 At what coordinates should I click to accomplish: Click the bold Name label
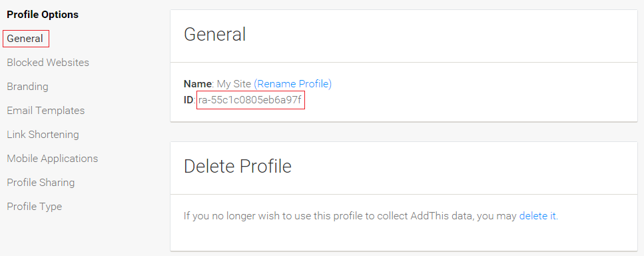tap(198, 84)
